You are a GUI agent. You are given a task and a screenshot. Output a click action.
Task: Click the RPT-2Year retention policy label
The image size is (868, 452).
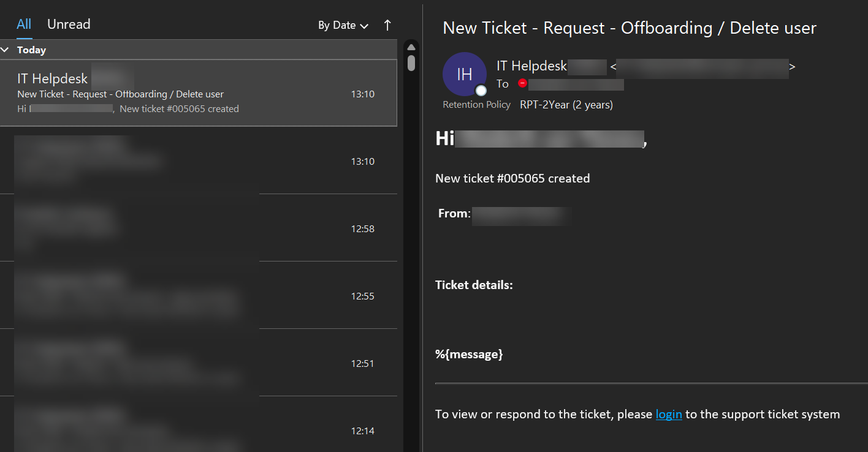tap(566, 105)
